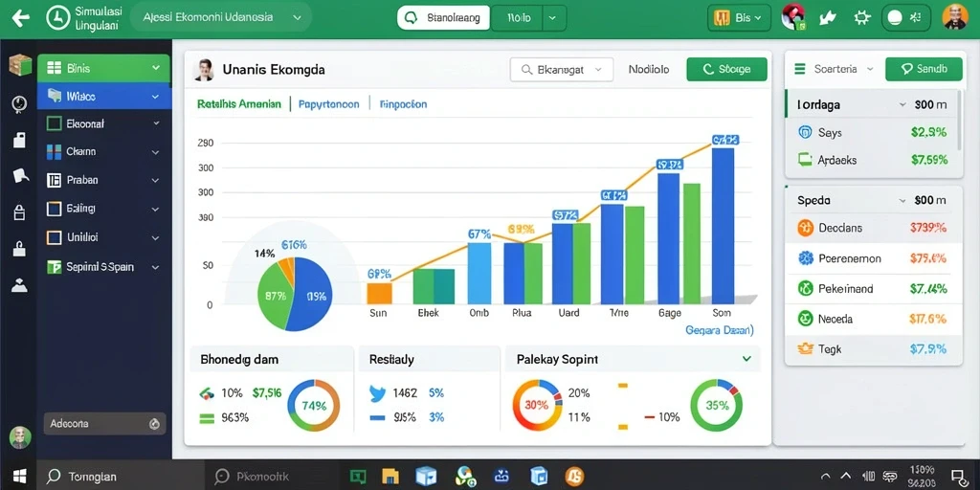Click the Twitter bird icon in Restiady

(x=378, y=393)
